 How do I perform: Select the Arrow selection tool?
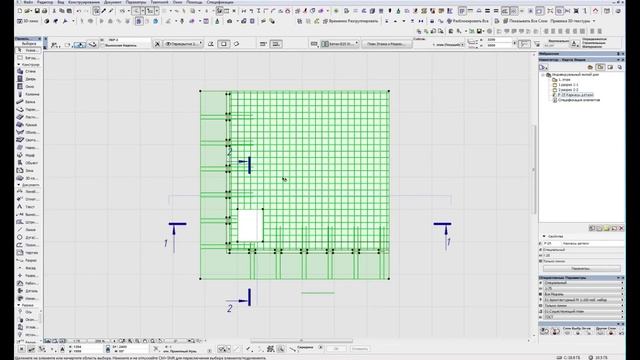click(28, 50)
